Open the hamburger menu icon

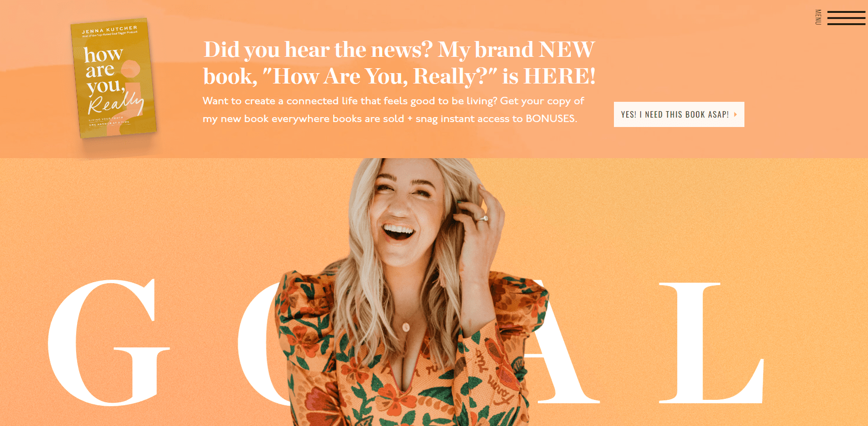click(x=846, y=18)
